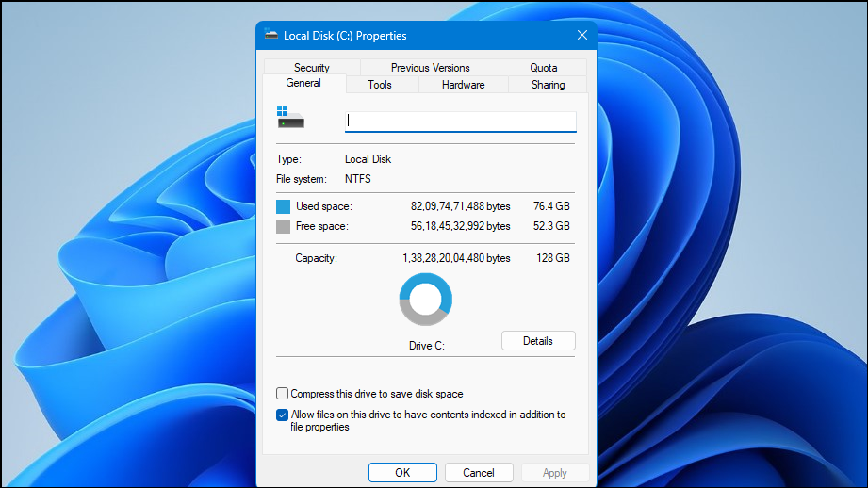868x488 pixels.
Task: Click the blue Used space color swatch
Action: click(x=283, y=206)
